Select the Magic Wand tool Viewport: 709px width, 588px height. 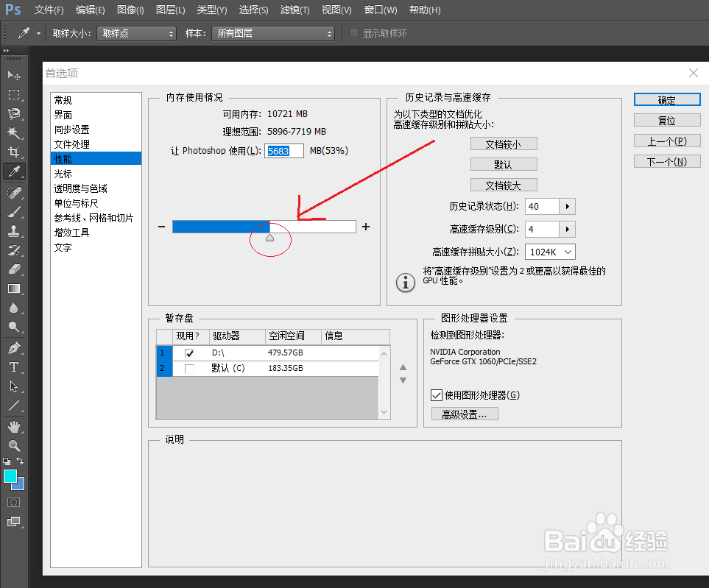[13, 133]
